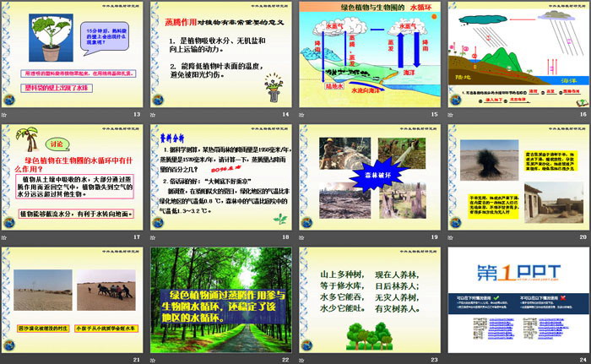Image resolution: width=591 pixels, height=364 pixels.
Task: Select slide 15 water cycle diagram
Action: tap(370, 55)
